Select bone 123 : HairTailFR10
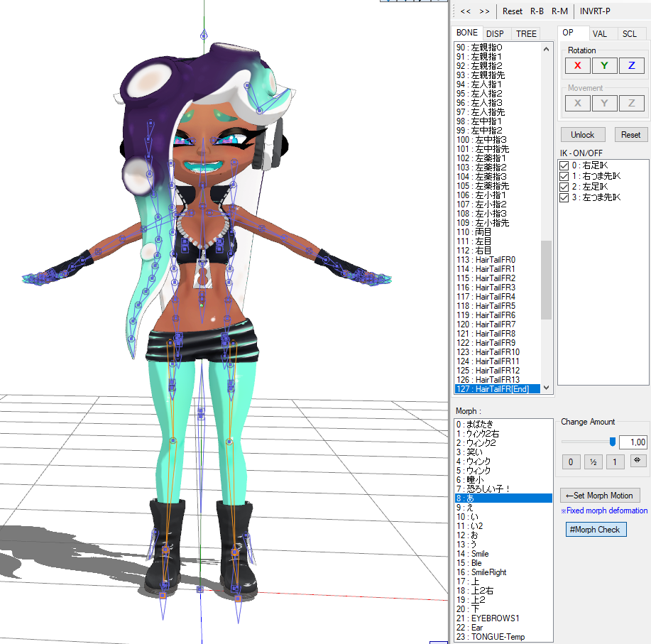 (498, 352)
